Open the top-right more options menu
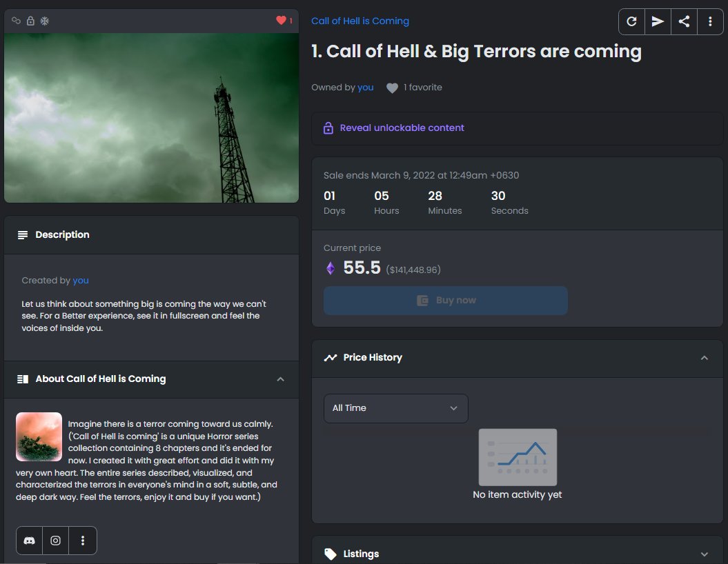Viewport: 728px width, 564px height. pyautogui.click(x=710, y=21)
